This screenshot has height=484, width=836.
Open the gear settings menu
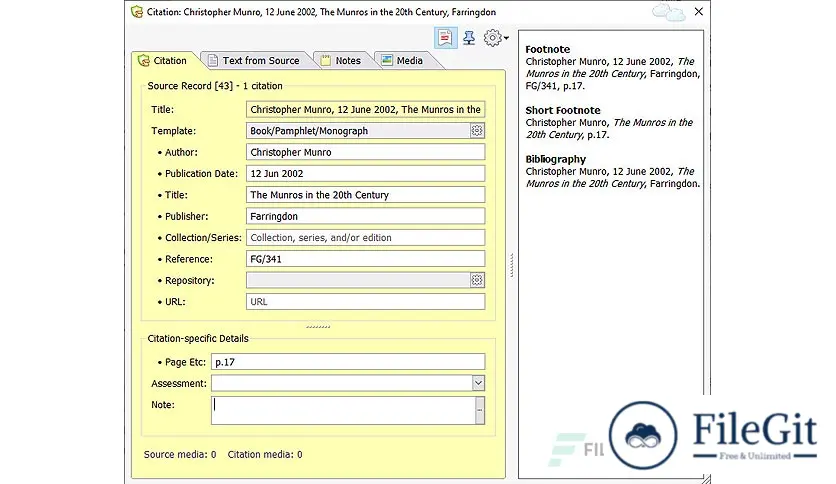pyautogui.click(x=495, y=38)
